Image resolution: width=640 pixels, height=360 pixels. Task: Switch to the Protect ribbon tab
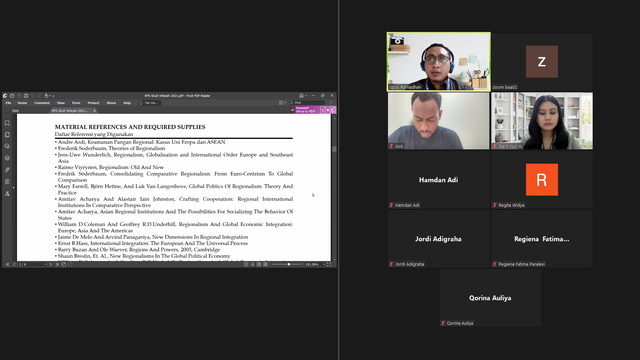[93, 103]
